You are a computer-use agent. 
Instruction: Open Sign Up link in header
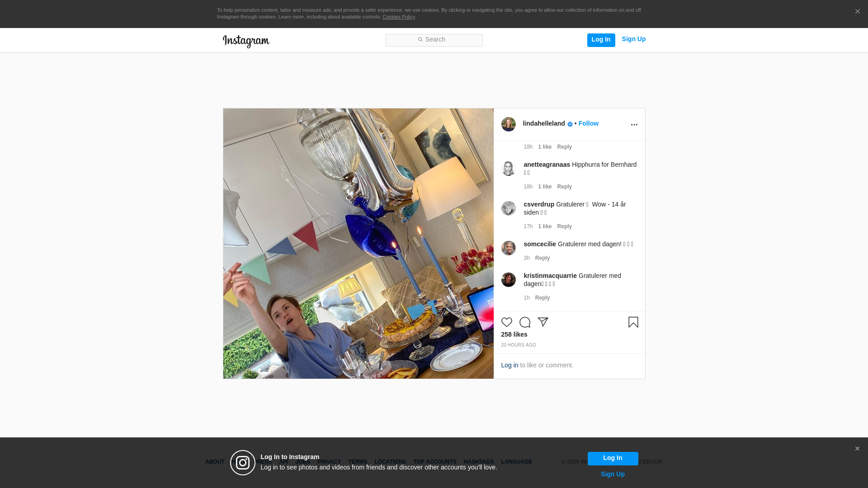pos(633,39)
